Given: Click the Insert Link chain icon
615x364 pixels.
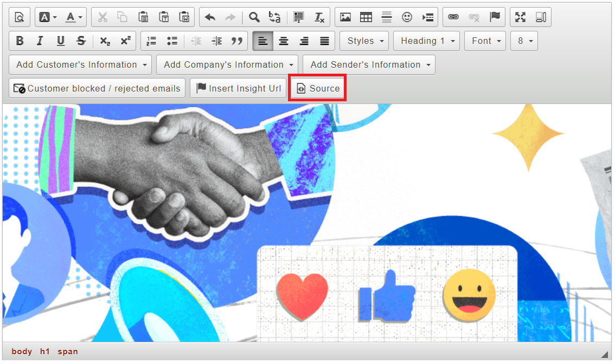Looking at the screenshot, I should 453,17.
